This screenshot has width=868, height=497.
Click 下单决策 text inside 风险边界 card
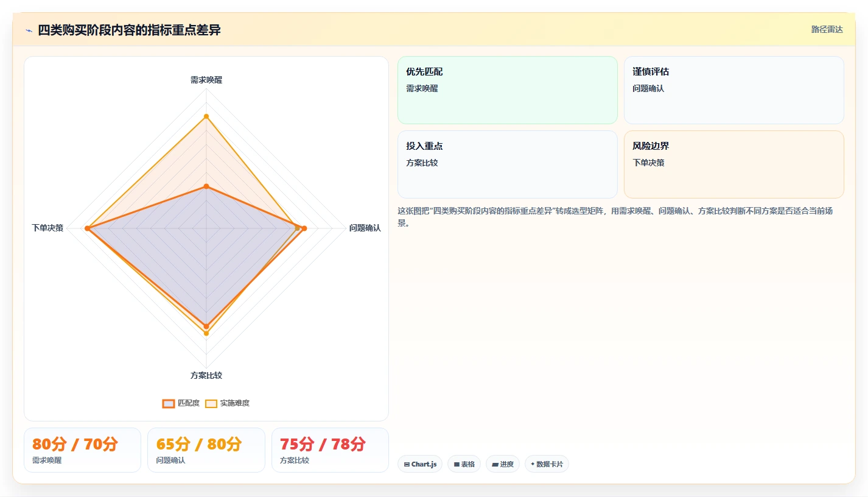coord(648,163)
